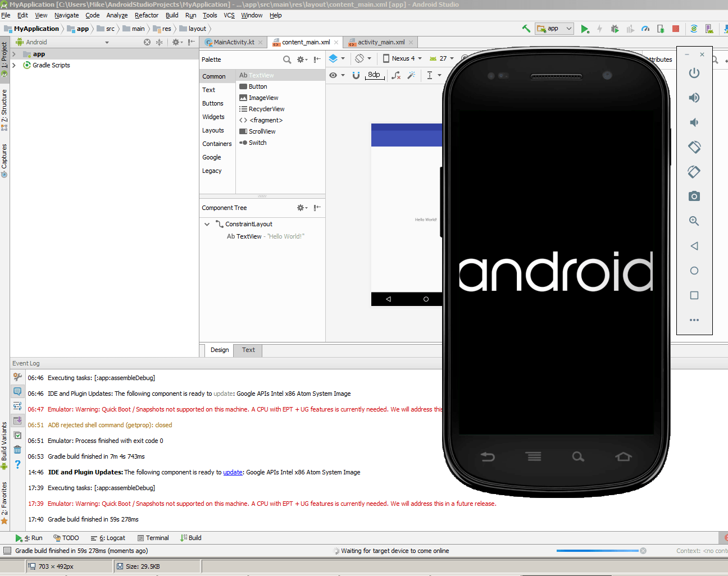The width and height of the screenshot is (728, 576).
Task: Collapse ConstraintLayout in Component Tree
Action: pyautogui.click(x=207, y=224)
